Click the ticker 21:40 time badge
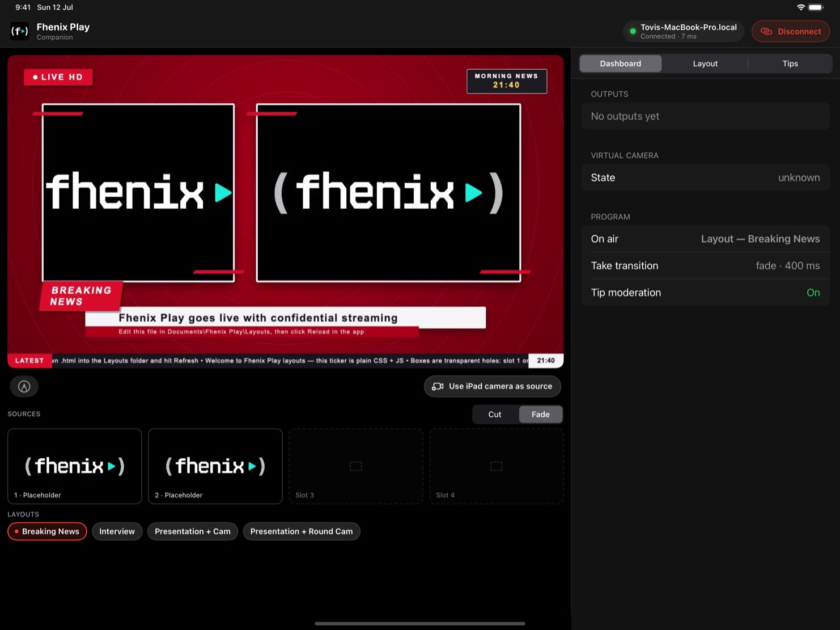The image size is (840, 630). pyautogui.click(x=546, y=361)
